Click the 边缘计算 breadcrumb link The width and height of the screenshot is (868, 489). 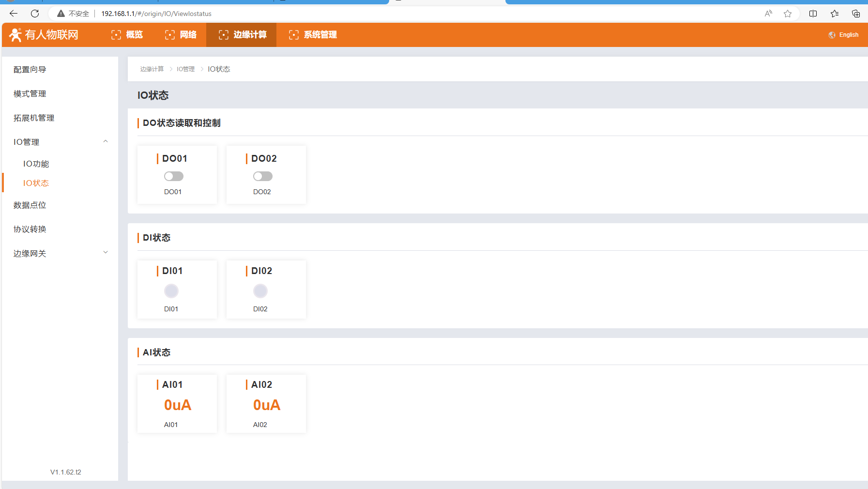pos(152,69)
